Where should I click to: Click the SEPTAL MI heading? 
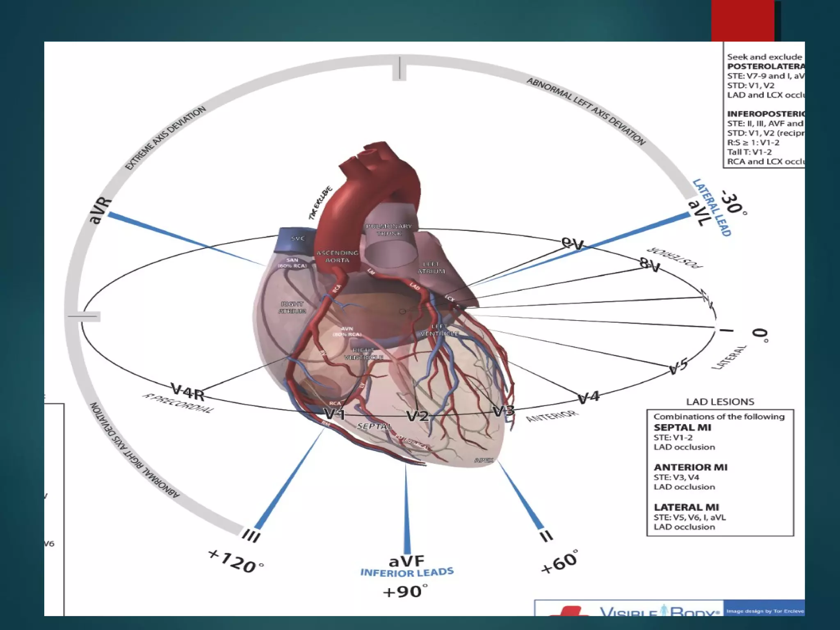point(682,427)
